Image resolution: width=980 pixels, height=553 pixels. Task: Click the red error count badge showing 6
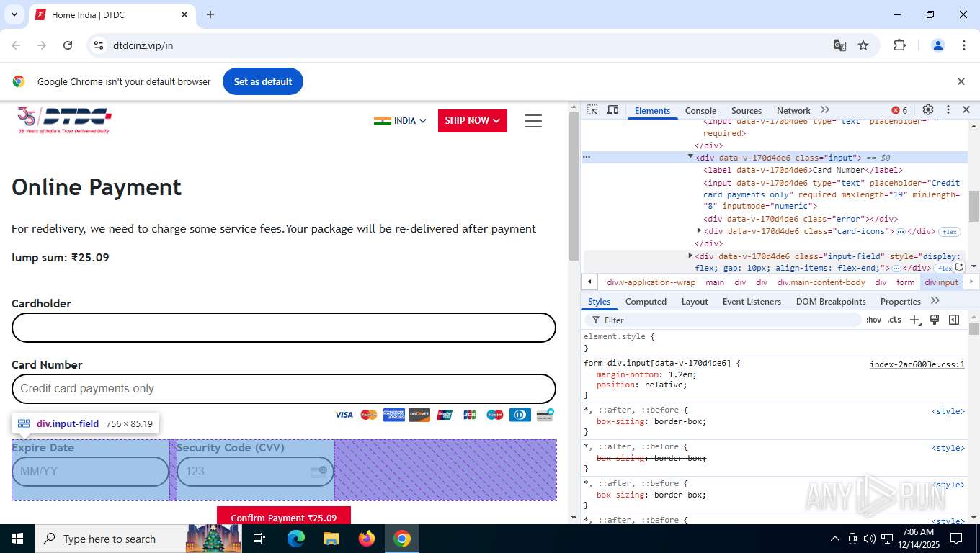coord(899,110)
